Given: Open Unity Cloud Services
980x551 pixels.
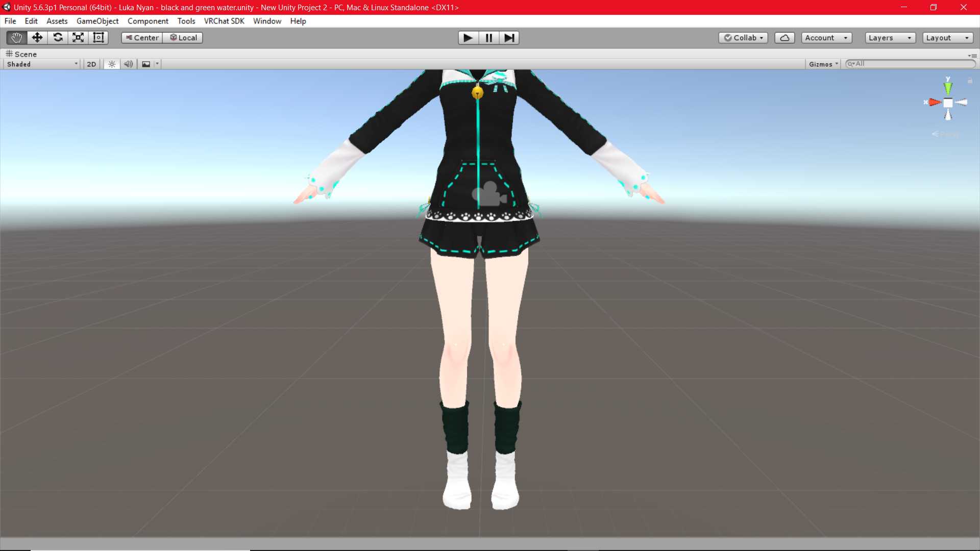Looking at the screenshot, I should (x=785, y=37).
